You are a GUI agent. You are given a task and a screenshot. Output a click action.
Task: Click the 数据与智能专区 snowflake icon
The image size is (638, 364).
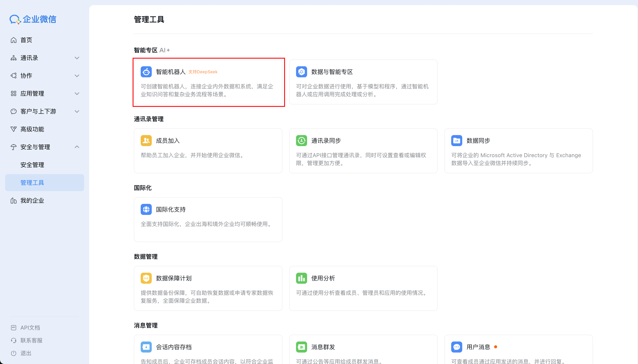(x=302, y=72)
